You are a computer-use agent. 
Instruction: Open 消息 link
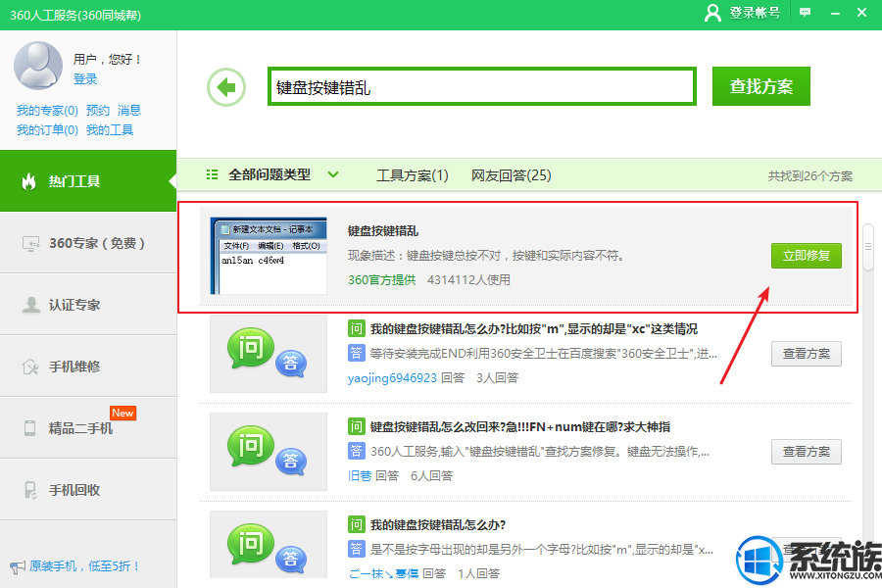tap(129, 111)
